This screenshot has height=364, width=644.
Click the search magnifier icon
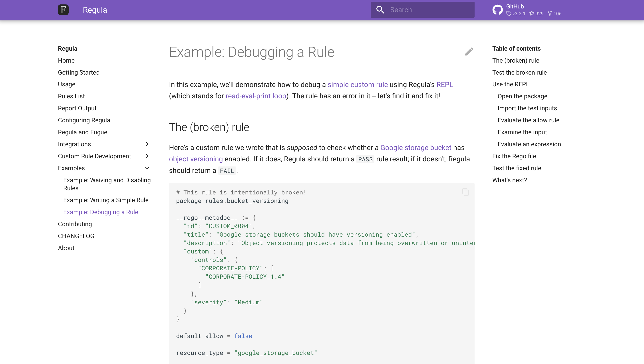coord(380,10)
